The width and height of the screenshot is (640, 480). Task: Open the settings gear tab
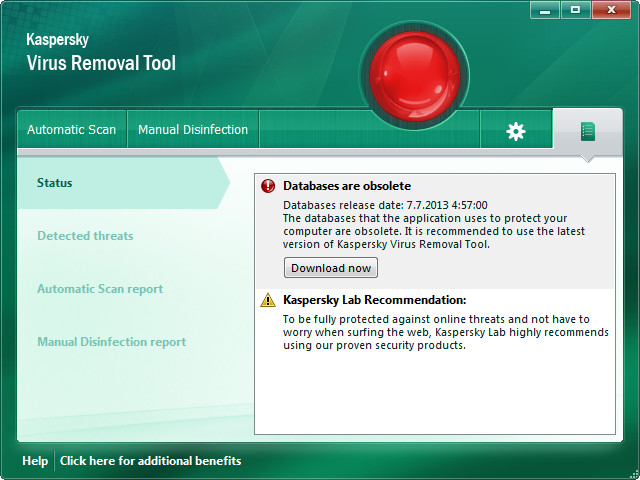pos(516,130)
